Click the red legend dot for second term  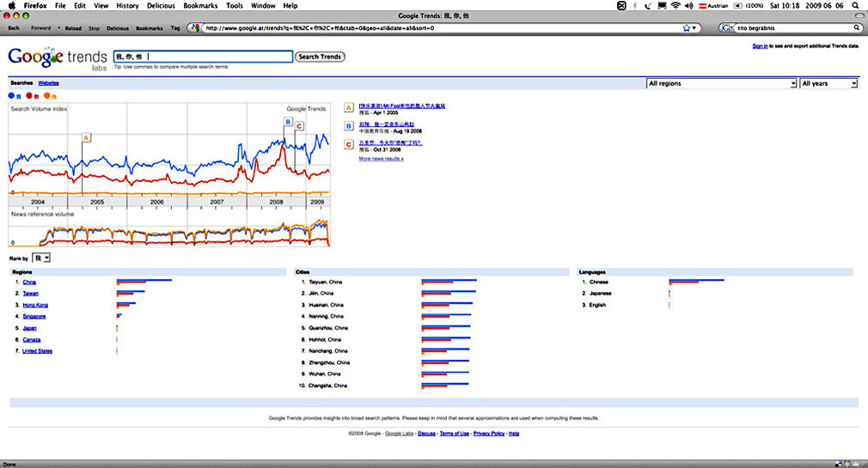point(28,95)
